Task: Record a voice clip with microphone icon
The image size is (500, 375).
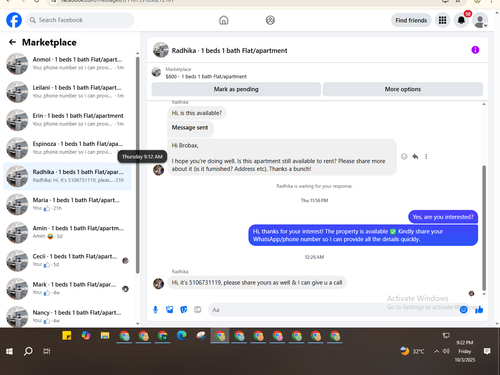Action: click(155, 310)
